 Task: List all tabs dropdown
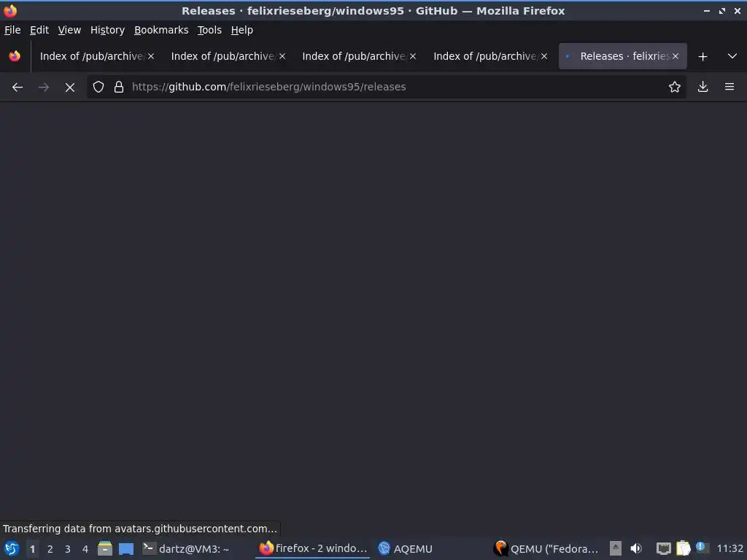pyautogui.click(x=732, y=56)
